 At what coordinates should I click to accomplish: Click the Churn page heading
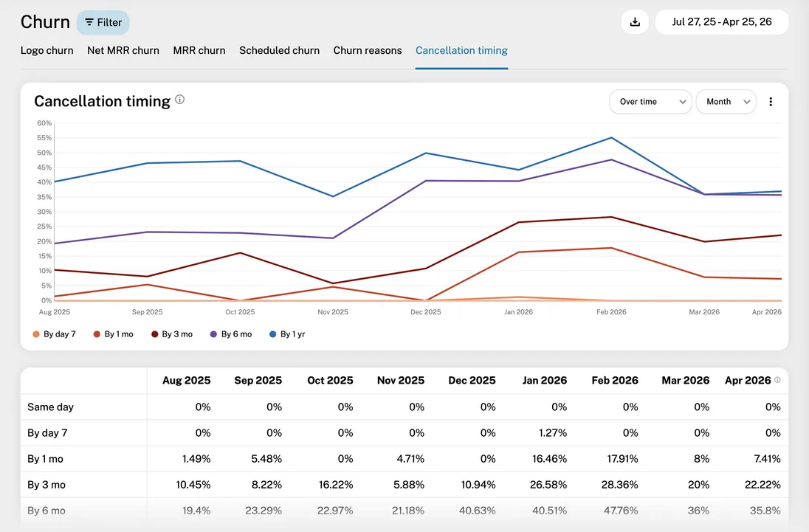point(45,22)
